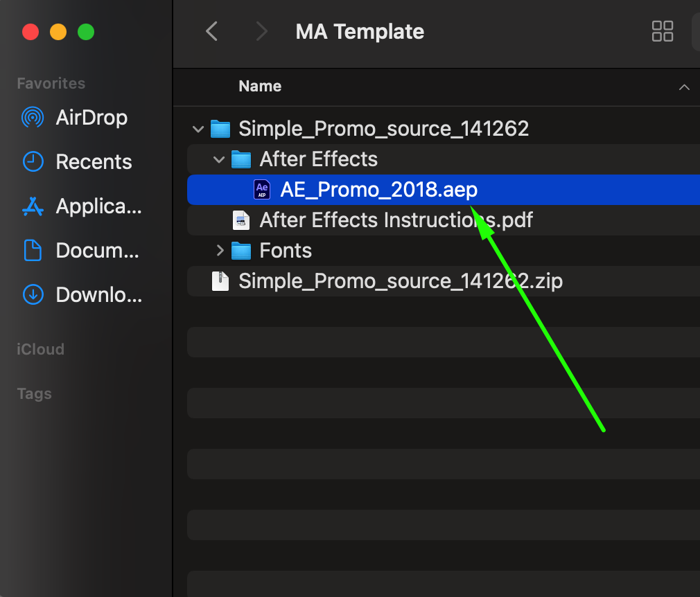Expand the Fonts folder
The height and width of the screenshot is (597, 700).
coord(219,251)
